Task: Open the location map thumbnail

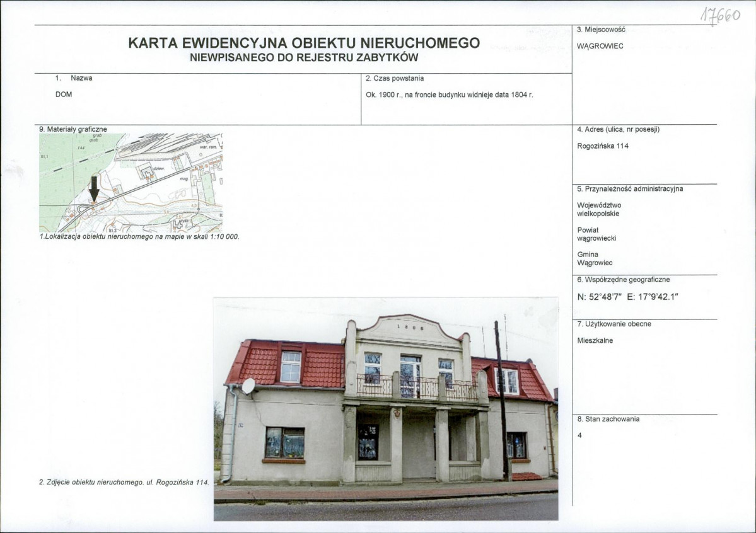Action: tap(131, 183)
